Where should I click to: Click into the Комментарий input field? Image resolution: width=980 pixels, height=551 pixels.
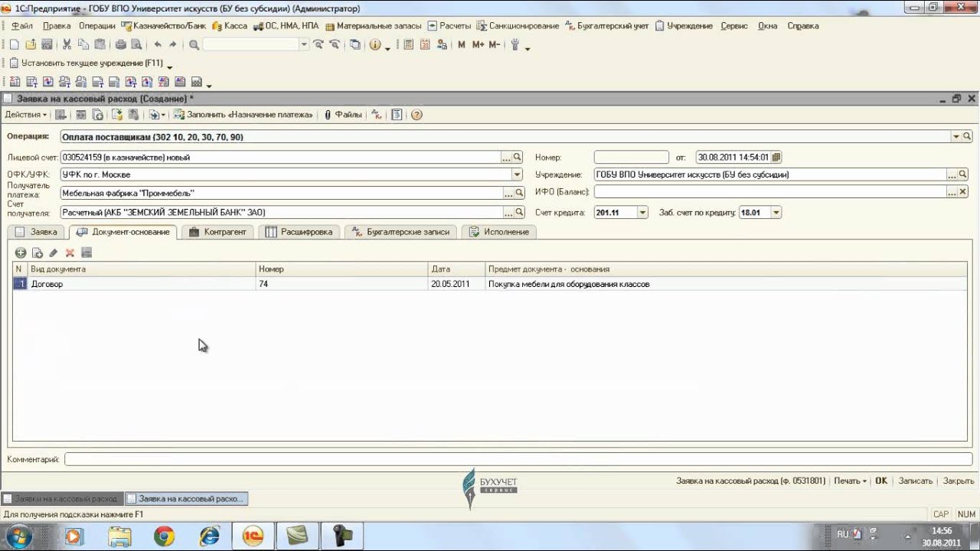518,459
